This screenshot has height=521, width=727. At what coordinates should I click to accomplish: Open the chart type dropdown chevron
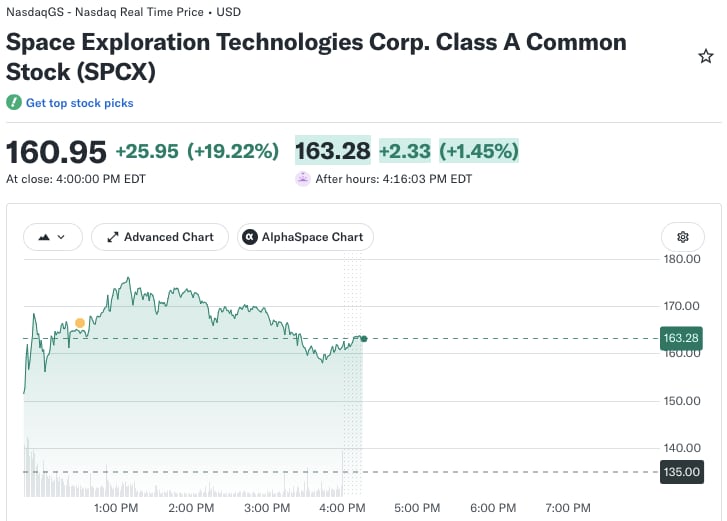pos(61,237)
